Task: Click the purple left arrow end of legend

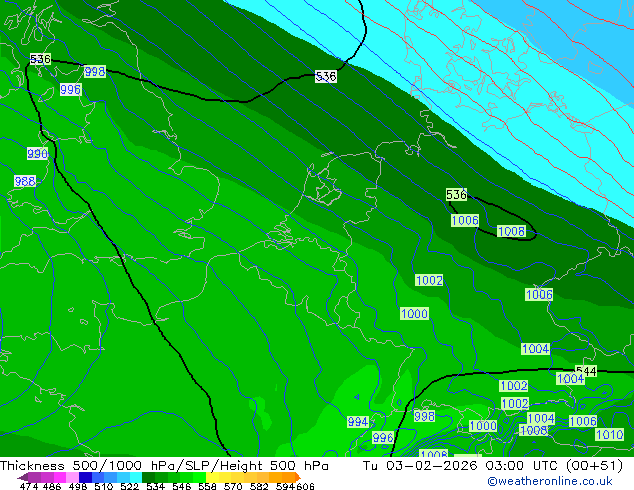Action: pyautogui.click(x=22, y=477)
